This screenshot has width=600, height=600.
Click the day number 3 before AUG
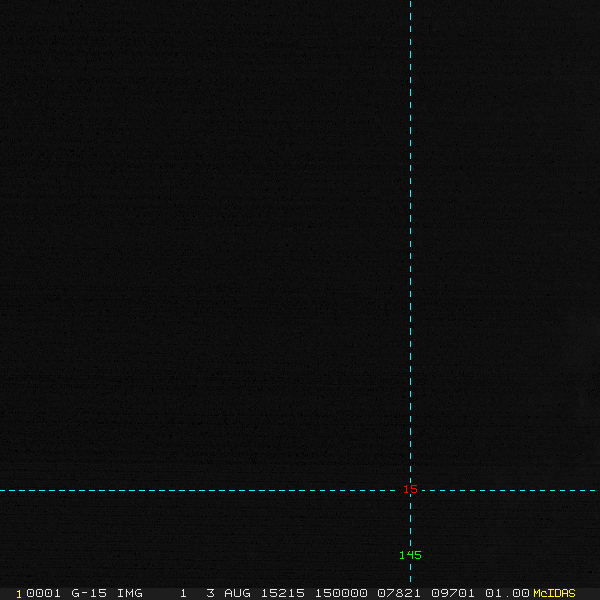[210, 593]
